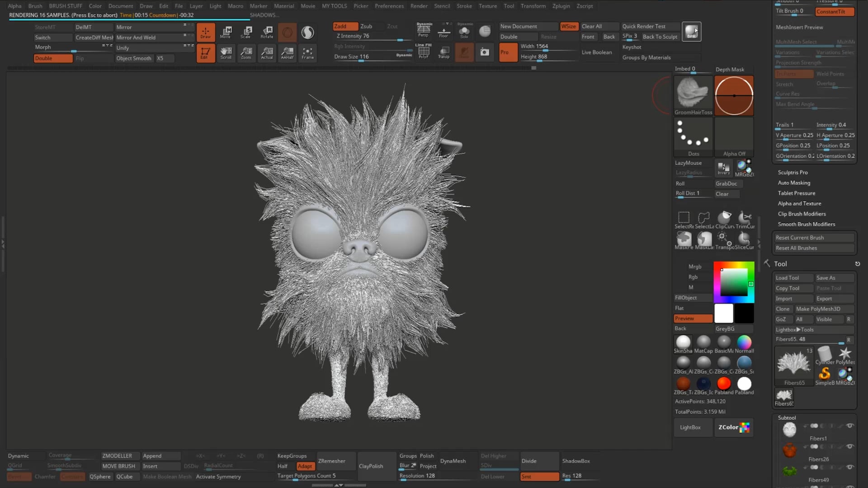Toggle Solo mode icon
The height and width of the screenshot is (488, 868).
pyautogui.click(x=464, y=31)
